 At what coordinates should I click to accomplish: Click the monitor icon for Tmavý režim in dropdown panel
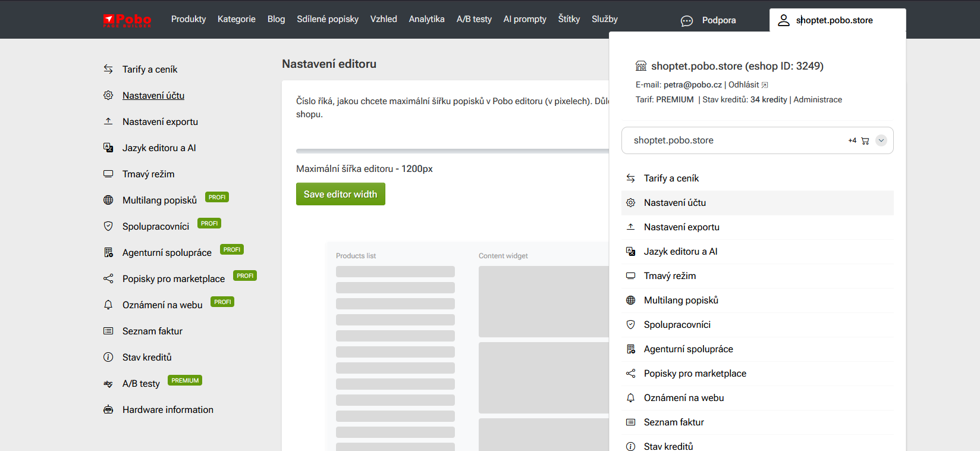tap(631, 276)
